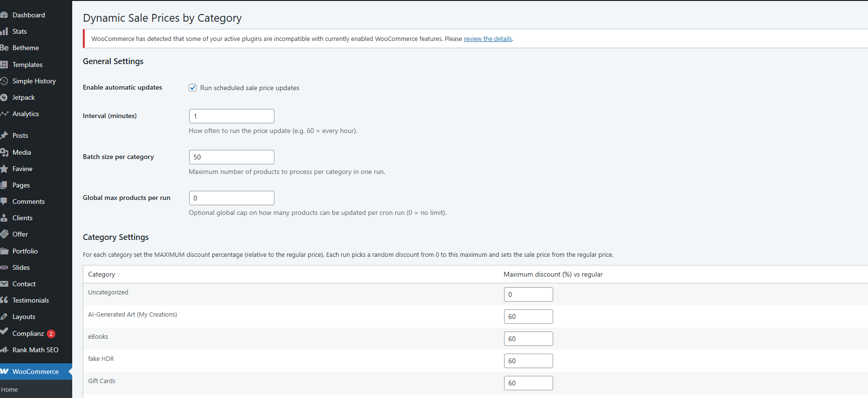Click the Portfolio folder icon
The width and height of the screenshot is (868, 398).
pyautogui.click(x=4, y=251)
